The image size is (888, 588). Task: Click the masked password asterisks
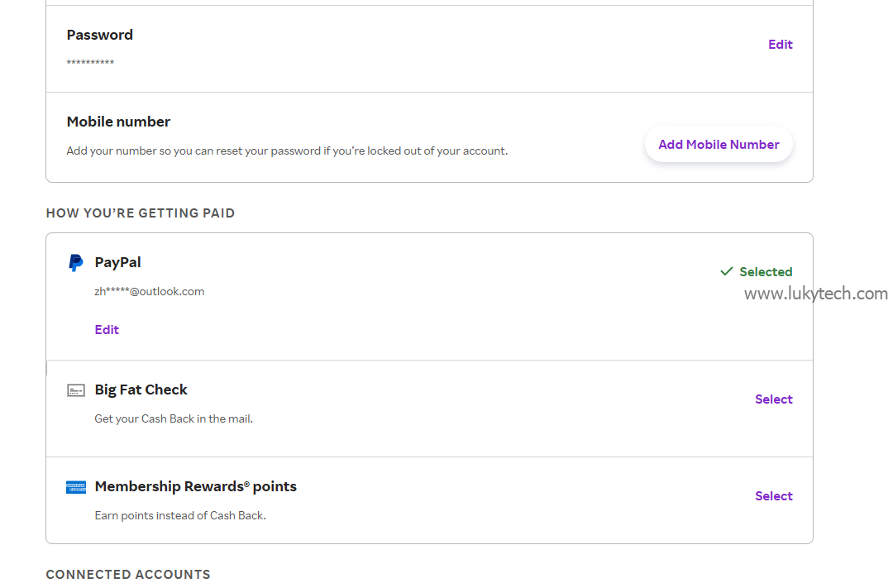[x=90, y=63]
